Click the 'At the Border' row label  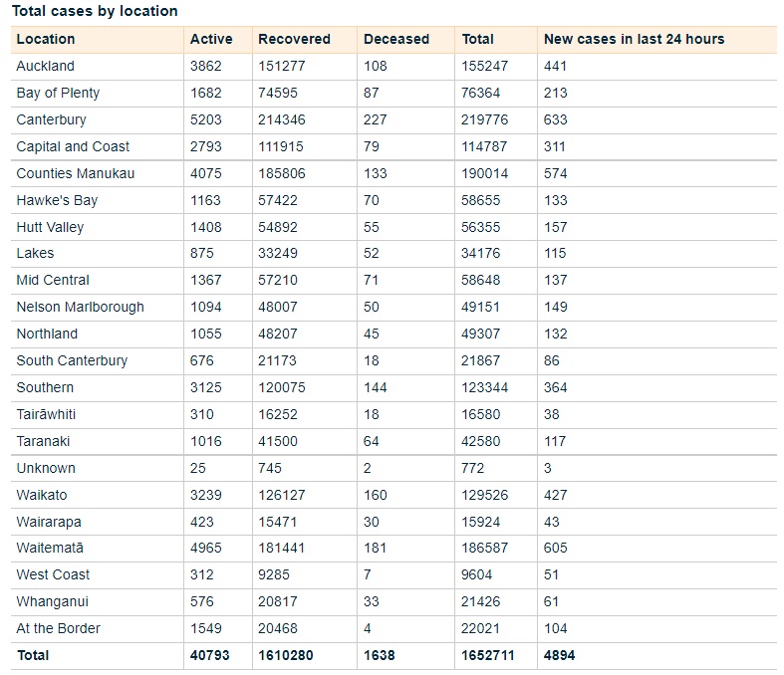pyautogui.click(x=58, y=628)
